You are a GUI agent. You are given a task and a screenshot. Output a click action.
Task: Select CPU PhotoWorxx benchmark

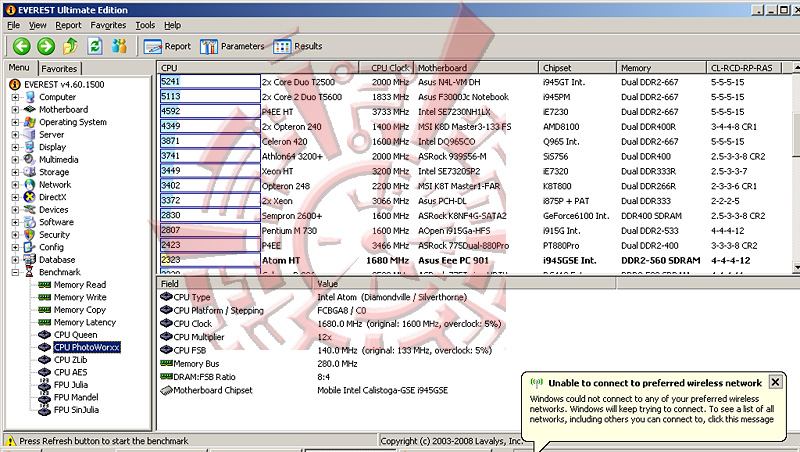tap(87, 347)
